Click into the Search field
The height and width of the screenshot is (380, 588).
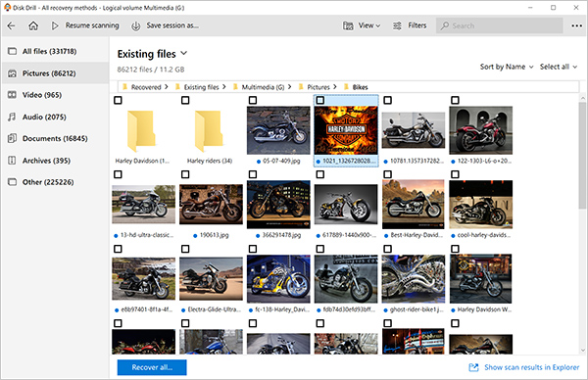click(500, 25)
